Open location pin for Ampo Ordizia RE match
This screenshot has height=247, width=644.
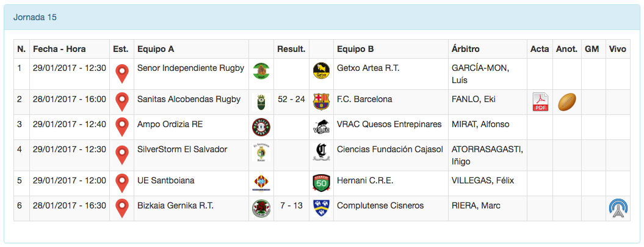click(x=122, y=127)
